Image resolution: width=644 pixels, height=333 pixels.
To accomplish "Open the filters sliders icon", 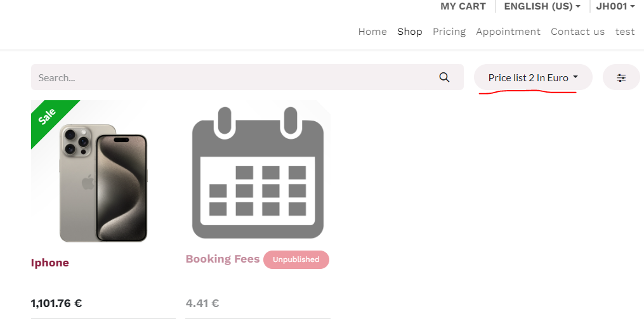I will pos(621,77).
